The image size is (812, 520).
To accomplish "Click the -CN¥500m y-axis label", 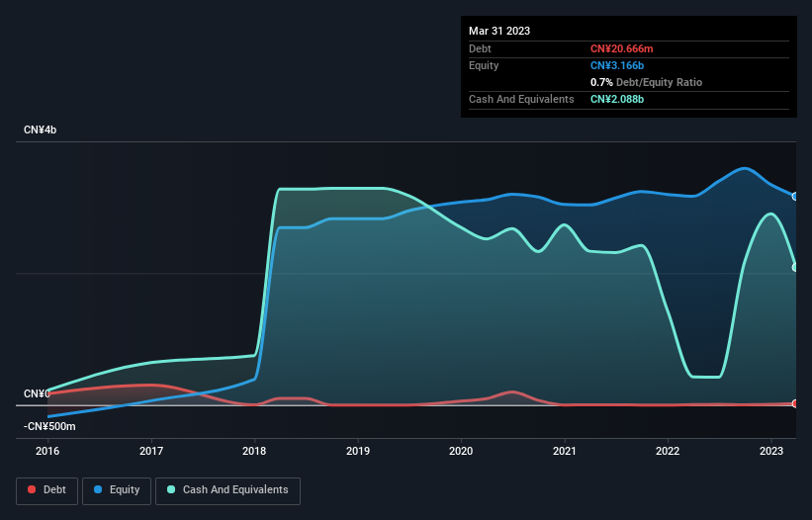I will click(x=49, y=426).
